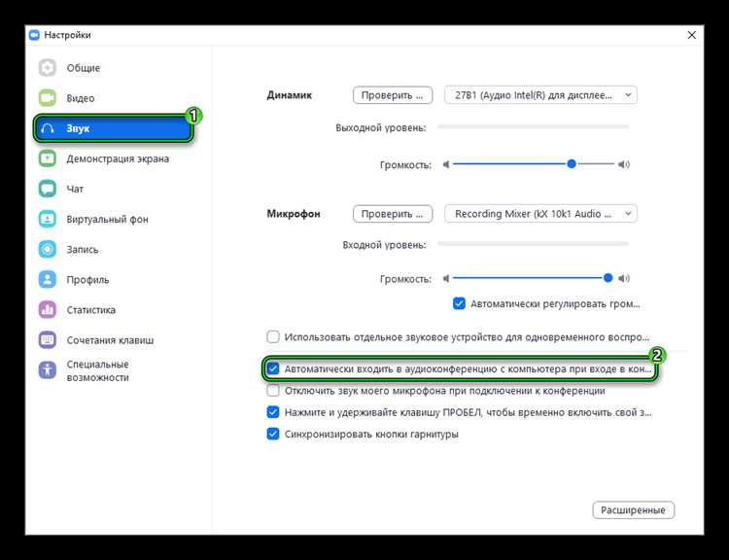Test speaker with Проверить button
The width and height of the screenshot is (729, 560).
[x=393, y=95]
